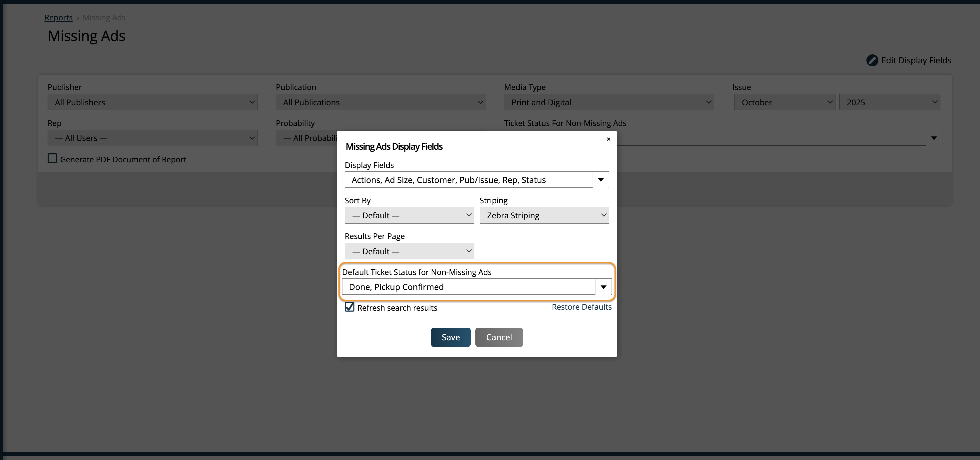980x460 pixels.
Task: Go to Reports breadcrumb link
Action: tap(58, 18)
